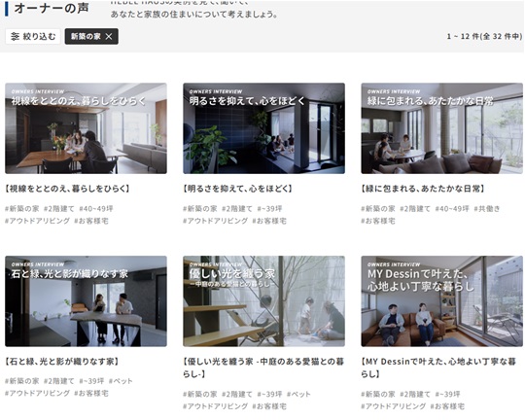This screenshot has width=525, height=420.
Task: Select the #40~49坪 tag under the first card
Action: (96, 209)
